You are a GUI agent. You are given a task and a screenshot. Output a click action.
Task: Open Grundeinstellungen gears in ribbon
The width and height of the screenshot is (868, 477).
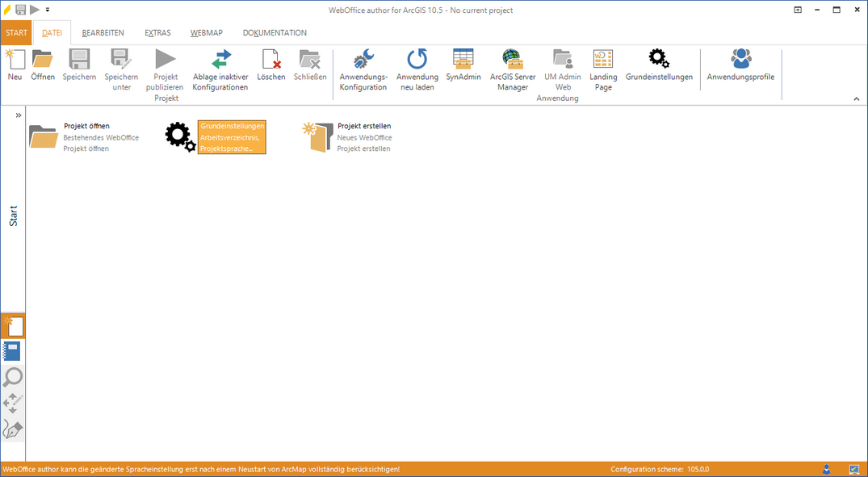659,61
